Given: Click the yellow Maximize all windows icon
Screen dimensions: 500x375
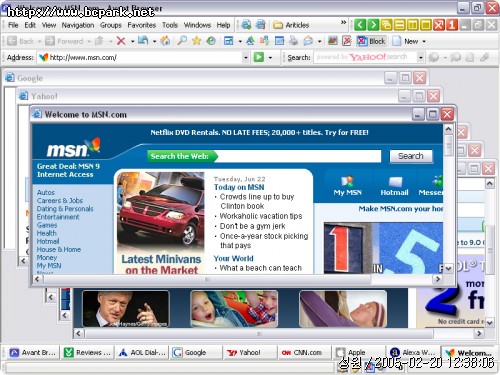Looking at the screenshot, I should (x=426, y=25).
